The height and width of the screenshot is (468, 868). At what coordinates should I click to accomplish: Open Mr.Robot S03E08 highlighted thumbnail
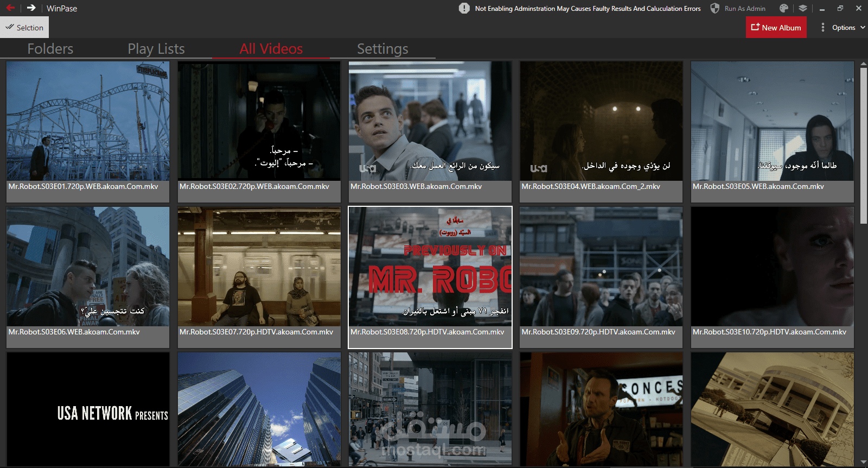click(x=430, y=267)
